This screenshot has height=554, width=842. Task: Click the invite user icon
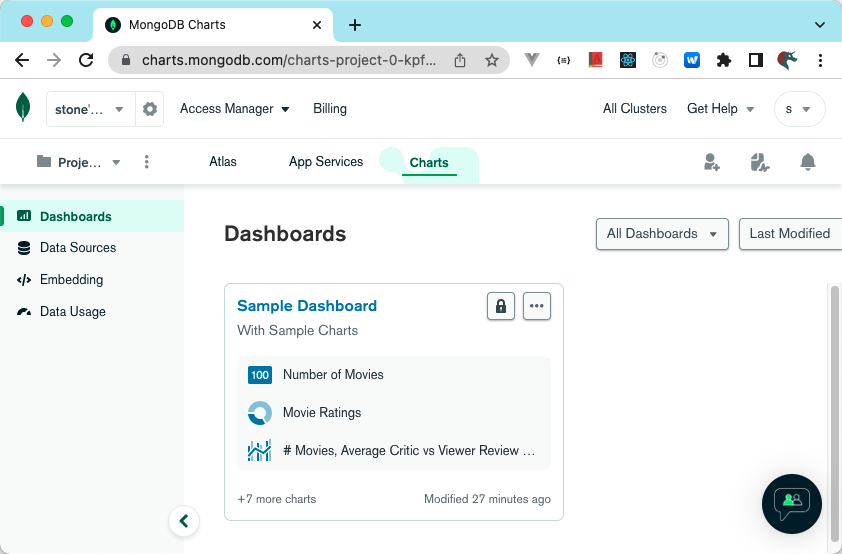tap(712, 162)
